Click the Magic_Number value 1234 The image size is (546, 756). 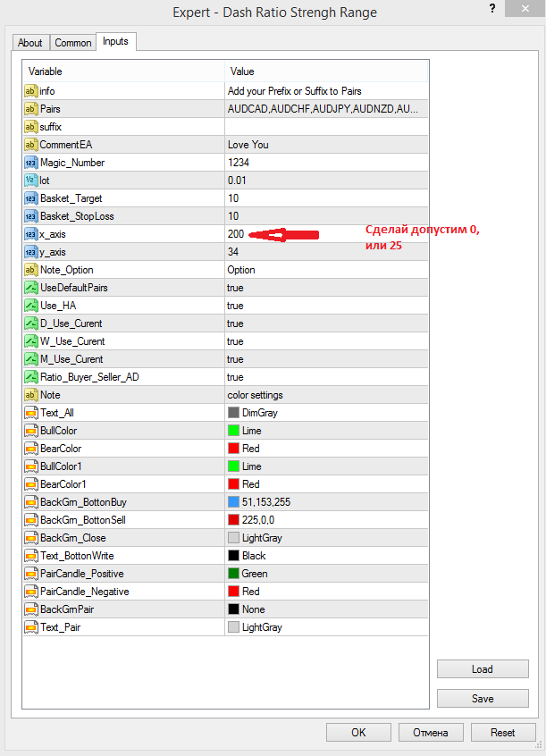(326, 163)
